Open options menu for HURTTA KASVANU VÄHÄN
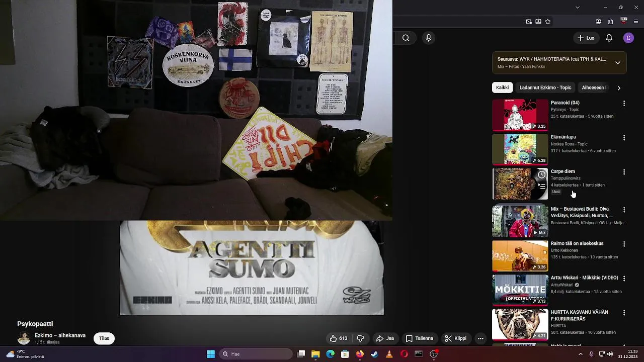The height and width of the screenshot is (362, 644). click(x=624, y=313)
